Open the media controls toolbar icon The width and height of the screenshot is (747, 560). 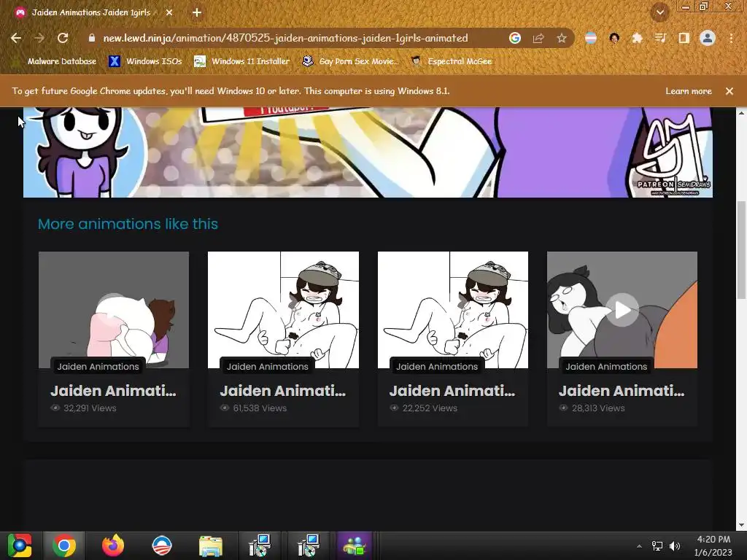pyautogui.click(x=660, y=38)
